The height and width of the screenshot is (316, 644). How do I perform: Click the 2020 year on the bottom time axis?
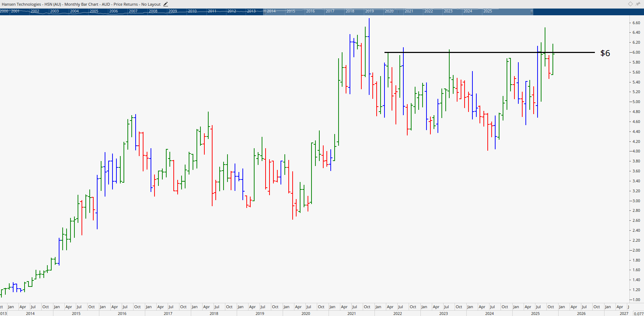pyautogui.click(x=306, y=314)
